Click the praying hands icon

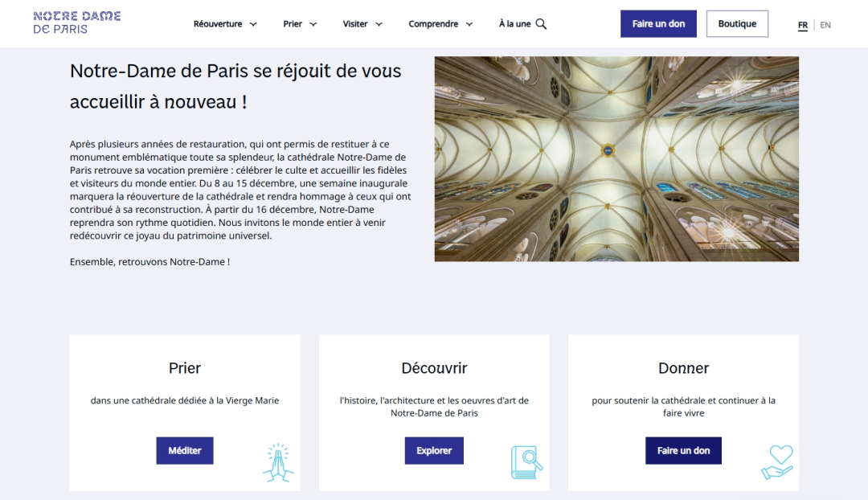coord(278,462)
